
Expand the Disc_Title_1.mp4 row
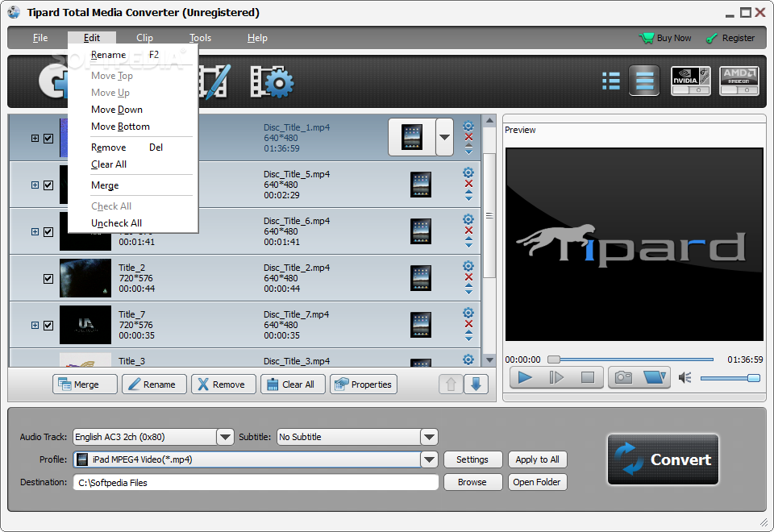pos(35,138)
